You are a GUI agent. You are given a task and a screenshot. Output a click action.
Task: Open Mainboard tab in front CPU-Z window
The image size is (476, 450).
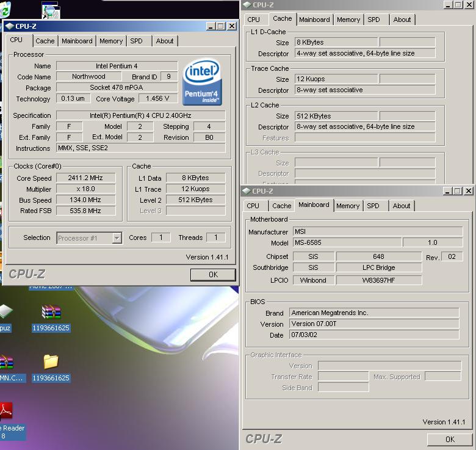tap(77, 41)
